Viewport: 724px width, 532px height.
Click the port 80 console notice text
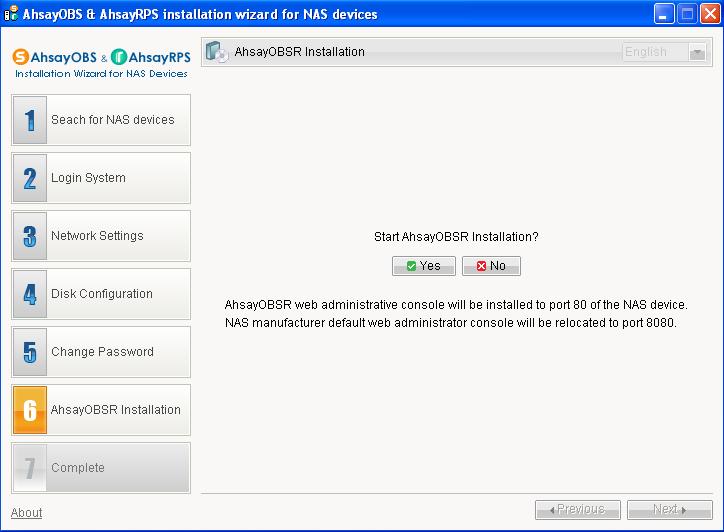point(456,305)
